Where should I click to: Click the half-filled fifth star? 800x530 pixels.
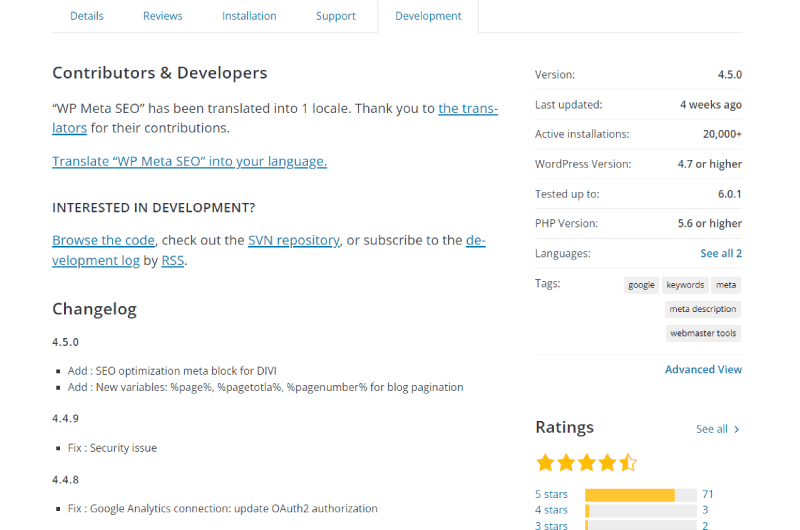(628, 463)
